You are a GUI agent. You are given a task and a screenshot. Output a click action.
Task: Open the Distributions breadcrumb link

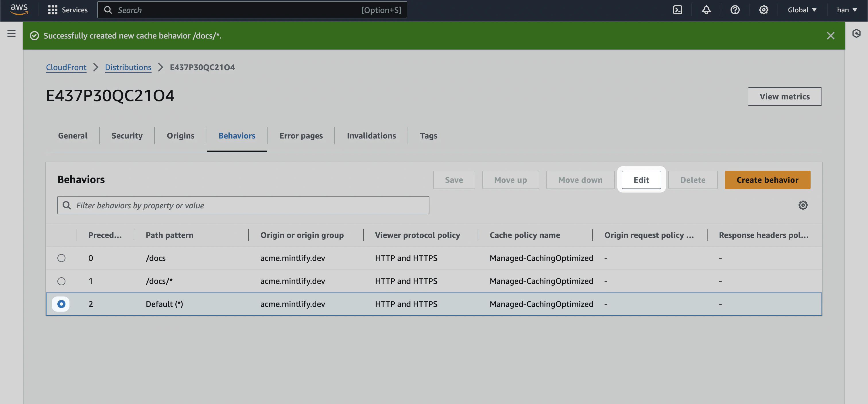128,68
